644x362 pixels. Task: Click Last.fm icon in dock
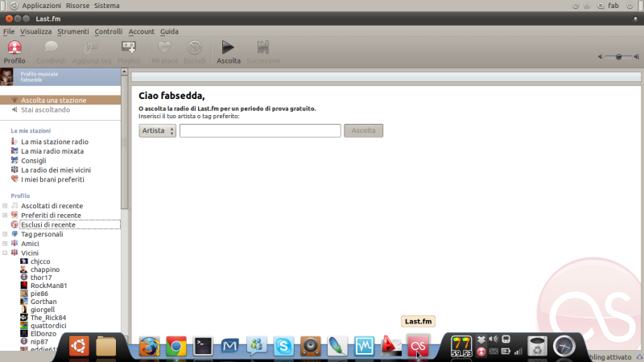(x=418, y=347)
